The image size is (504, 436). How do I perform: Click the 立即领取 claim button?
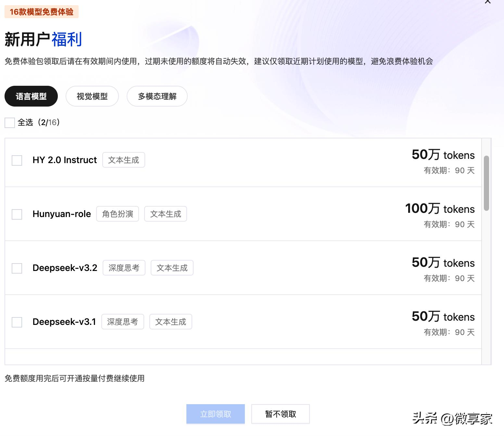pos(216,414)
